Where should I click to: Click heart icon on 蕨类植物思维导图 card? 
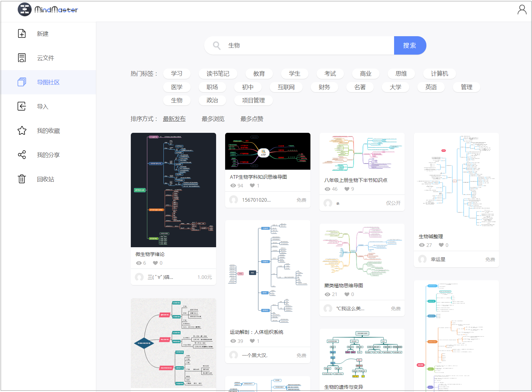coord(347,294)
